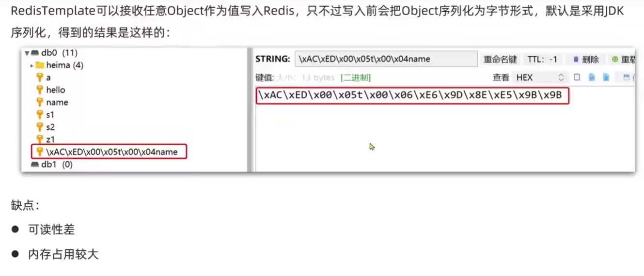Click the db0 database icon
This screenshot has width=644, height=276.
[x=35, y=53]
